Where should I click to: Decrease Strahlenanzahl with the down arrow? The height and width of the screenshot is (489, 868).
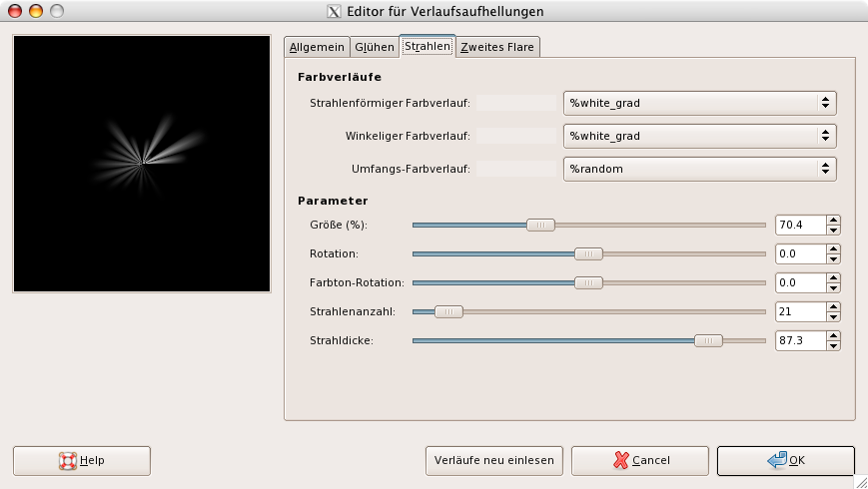click(833, 317)
